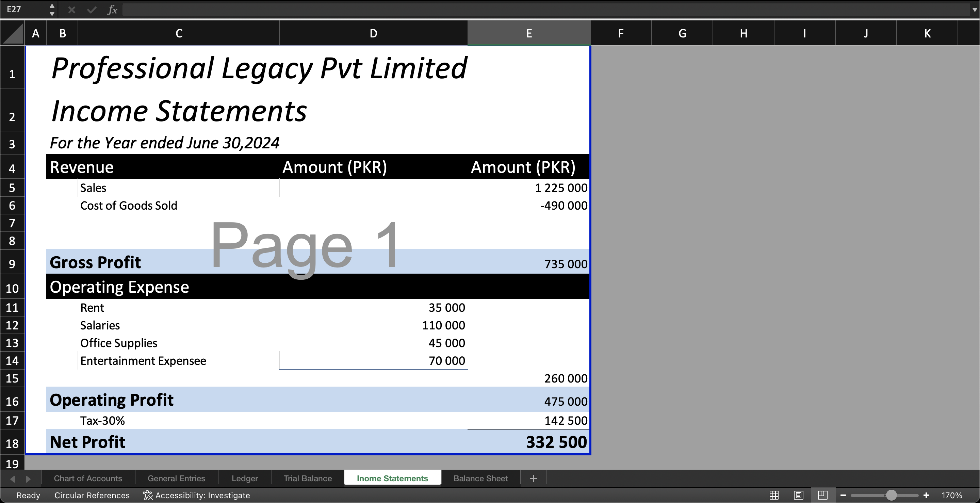
Task: Click the X icon to cancel entry
Action: point(71,10)
